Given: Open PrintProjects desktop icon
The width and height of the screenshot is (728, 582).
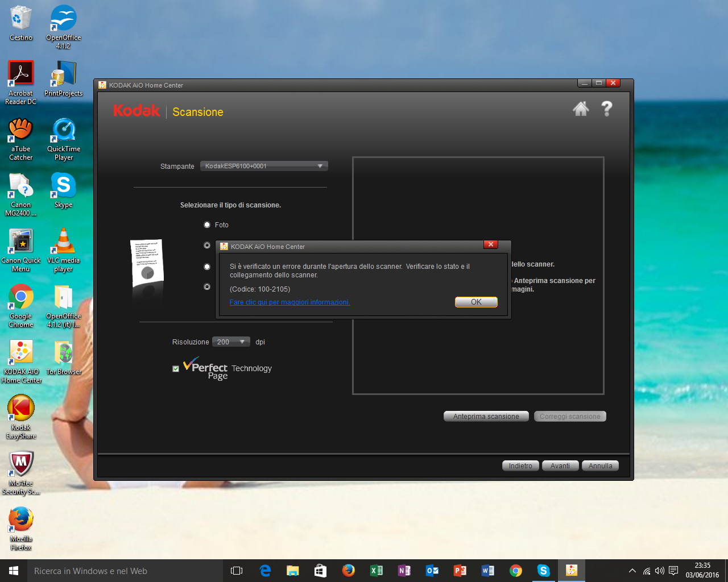Looking at the screenshot, I should [64, 78].
